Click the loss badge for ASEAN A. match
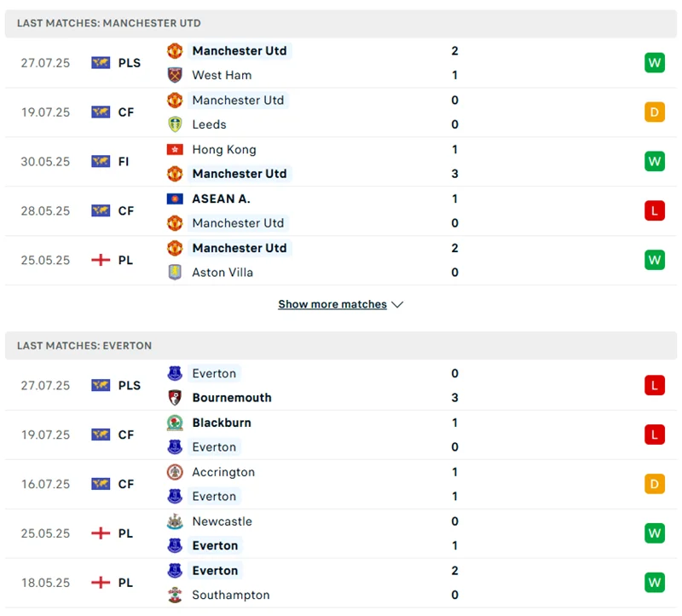 [x=654, y=210]
